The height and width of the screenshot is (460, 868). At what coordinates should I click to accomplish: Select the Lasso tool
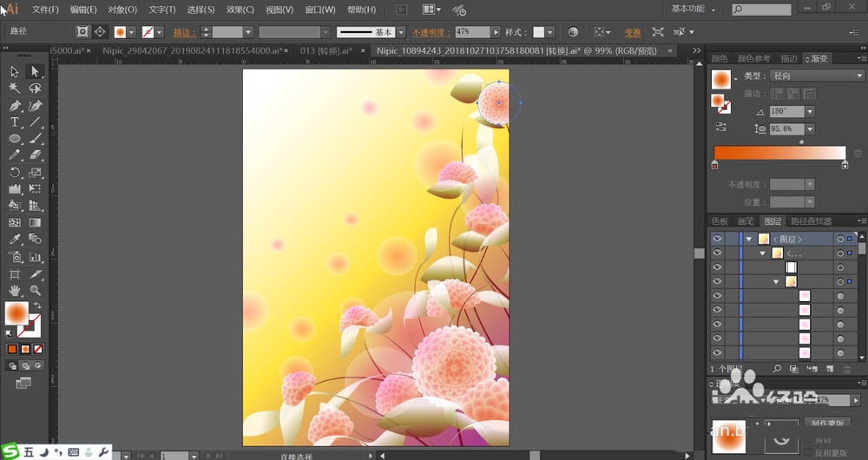point(35,89)
